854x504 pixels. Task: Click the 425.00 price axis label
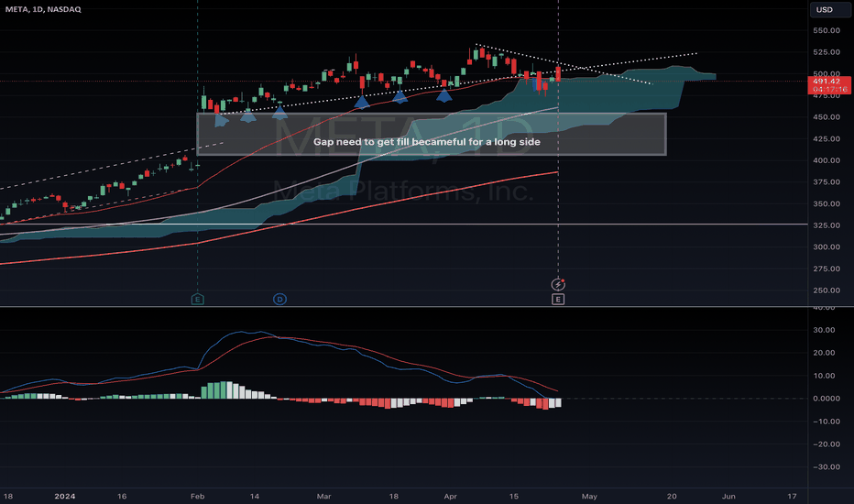(827, 139)
